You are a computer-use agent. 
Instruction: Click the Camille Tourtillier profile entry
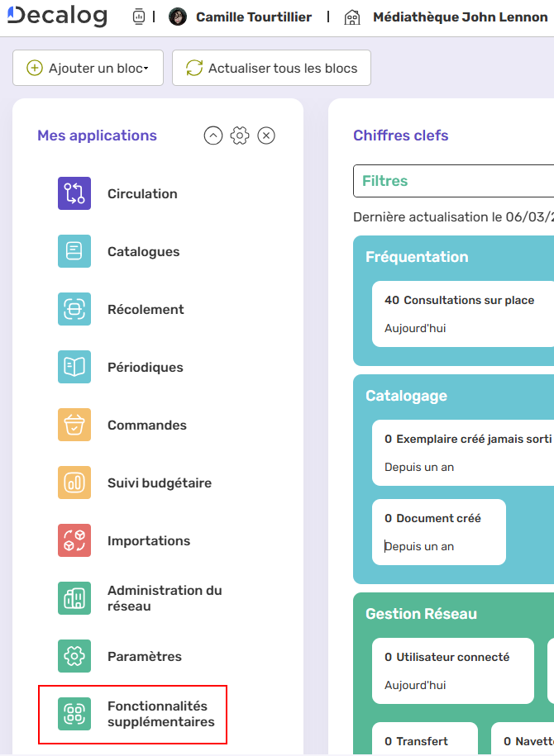pos(240,16)
